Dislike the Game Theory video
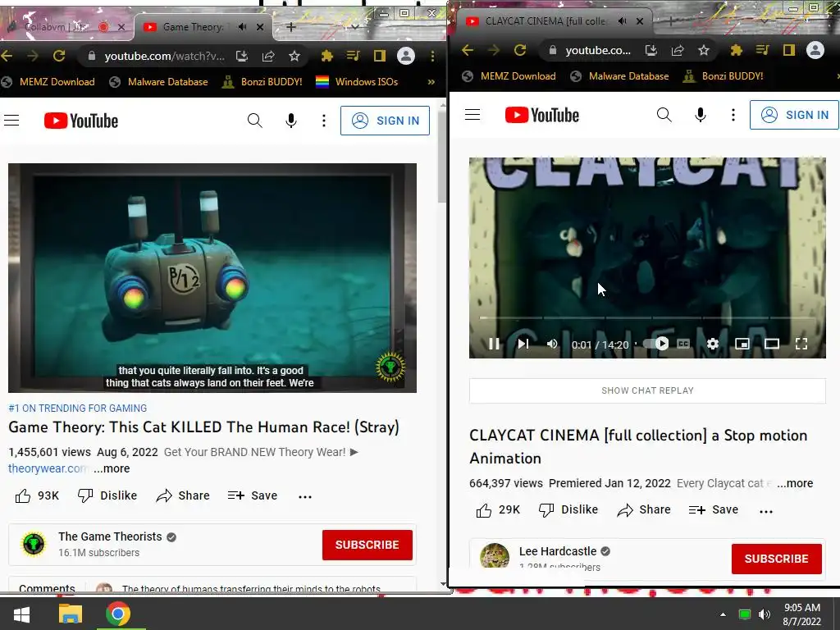The width and height of the screenshot is (840, 630). 107,496
